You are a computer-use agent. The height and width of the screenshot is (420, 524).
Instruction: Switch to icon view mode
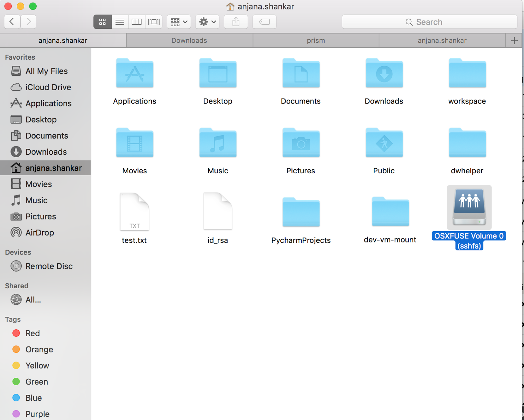(103, 22)
